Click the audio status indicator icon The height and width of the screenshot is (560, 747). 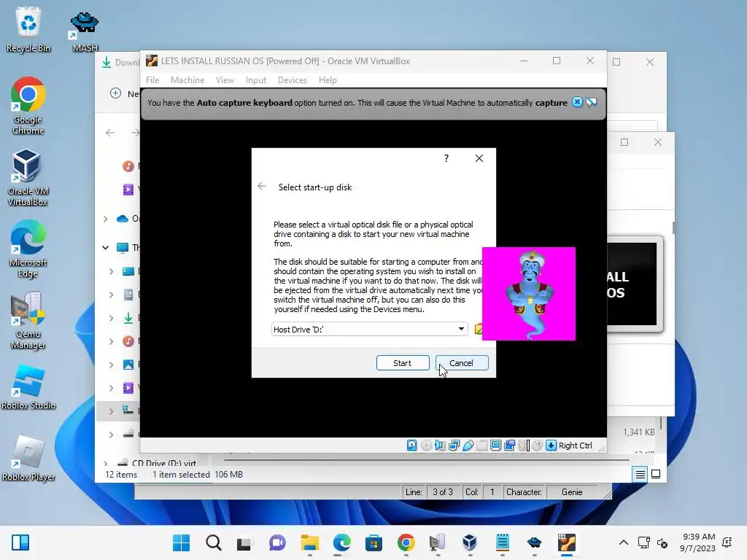coord(440,446)
